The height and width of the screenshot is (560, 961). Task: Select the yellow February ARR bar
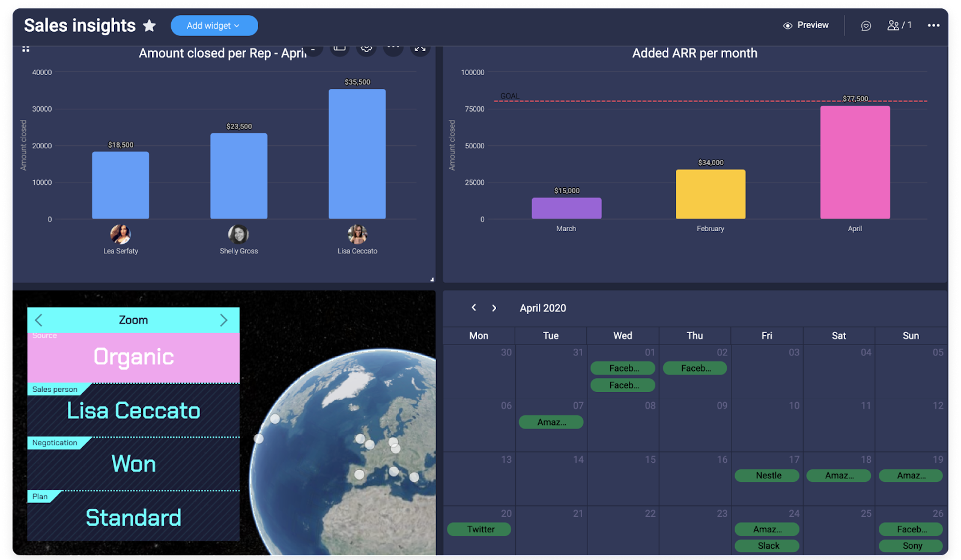tap(710, 194)
